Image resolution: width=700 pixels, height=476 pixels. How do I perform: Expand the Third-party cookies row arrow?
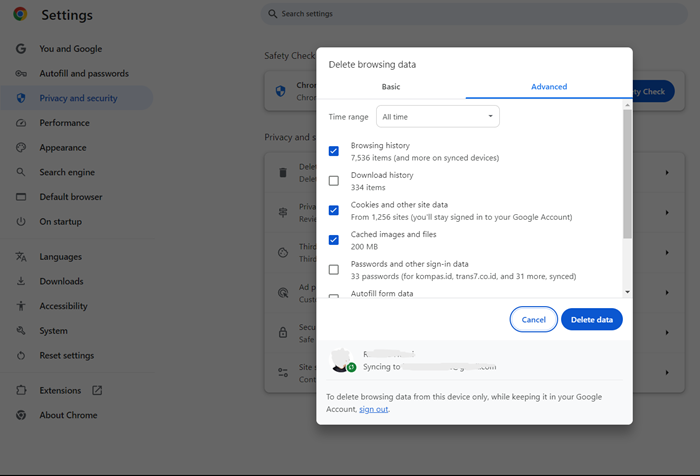tap(667, 252)
